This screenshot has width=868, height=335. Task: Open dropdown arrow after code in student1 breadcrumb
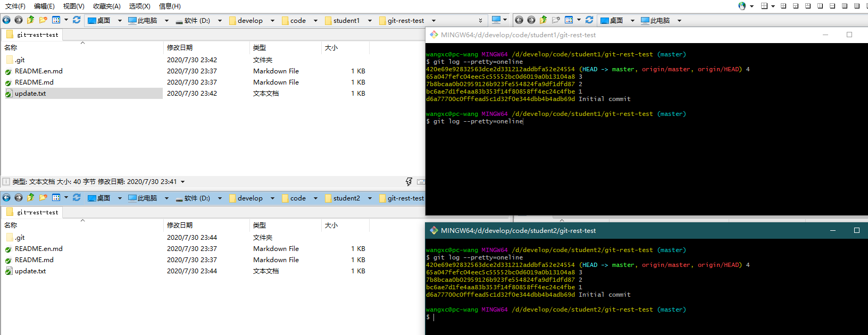(x=315, y=21)
